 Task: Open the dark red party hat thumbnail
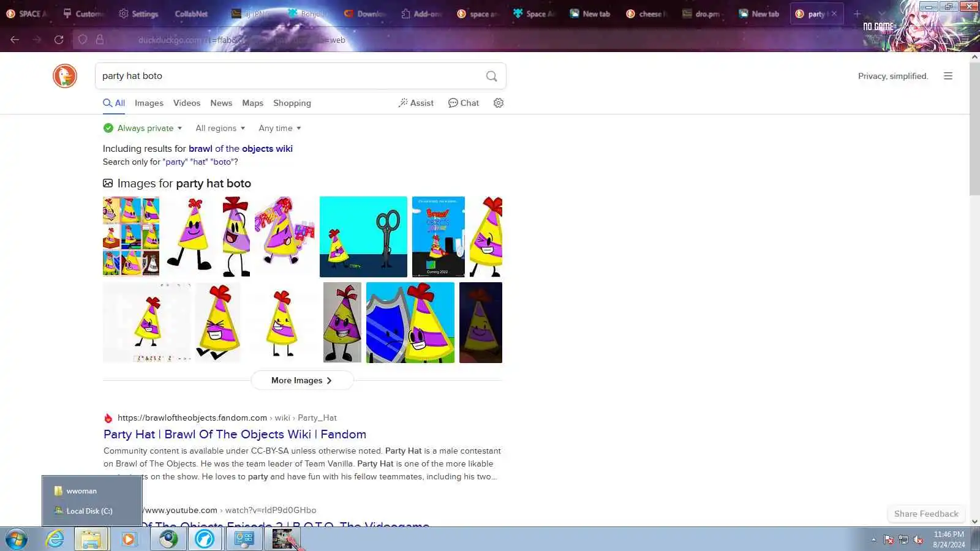coord(481,323)
